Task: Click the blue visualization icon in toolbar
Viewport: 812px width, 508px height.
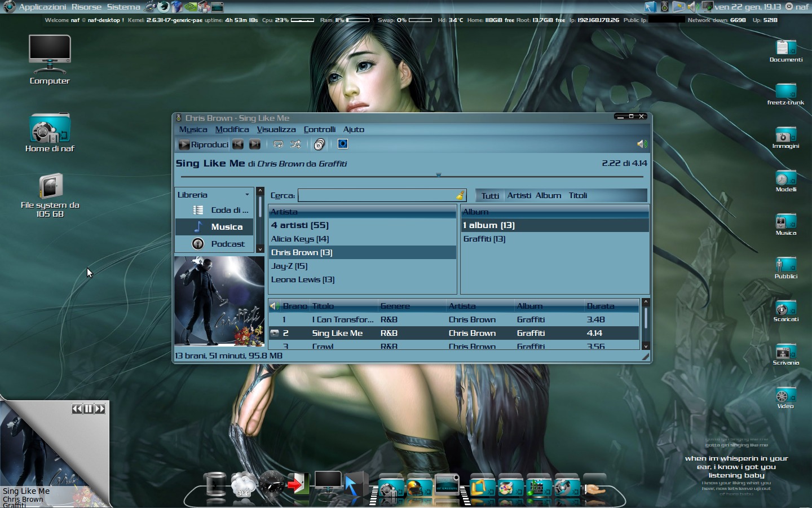Action: coord(342,144)
